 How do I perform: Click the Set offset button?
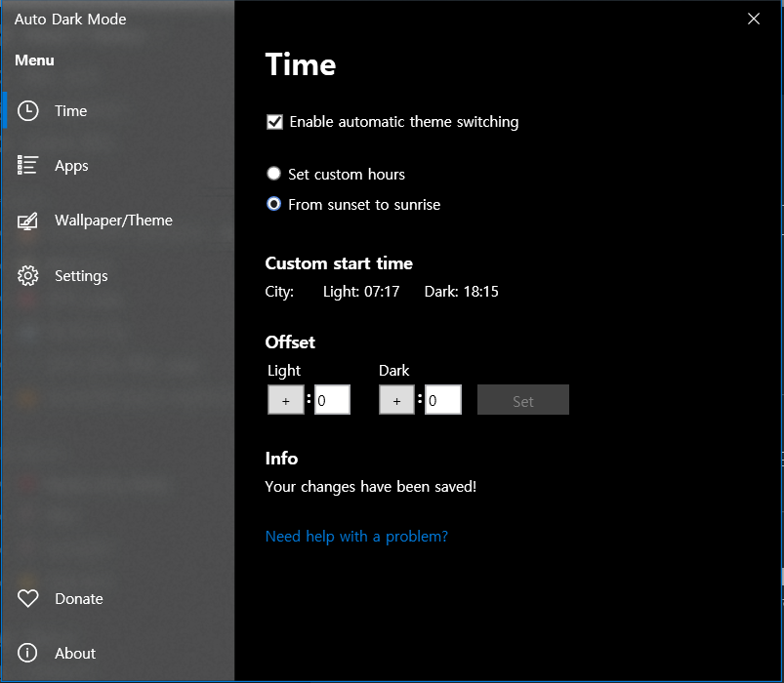pos(523,400)
